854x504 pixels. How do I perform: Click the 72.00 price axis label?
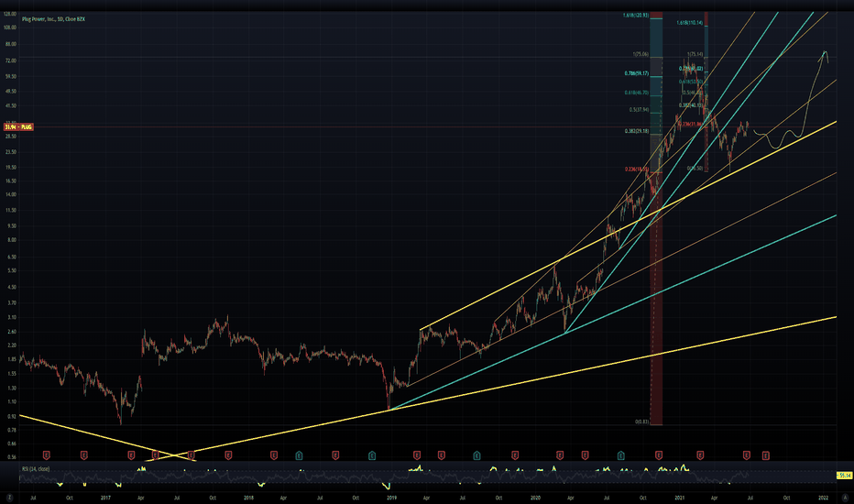click(x=10, y=60)
